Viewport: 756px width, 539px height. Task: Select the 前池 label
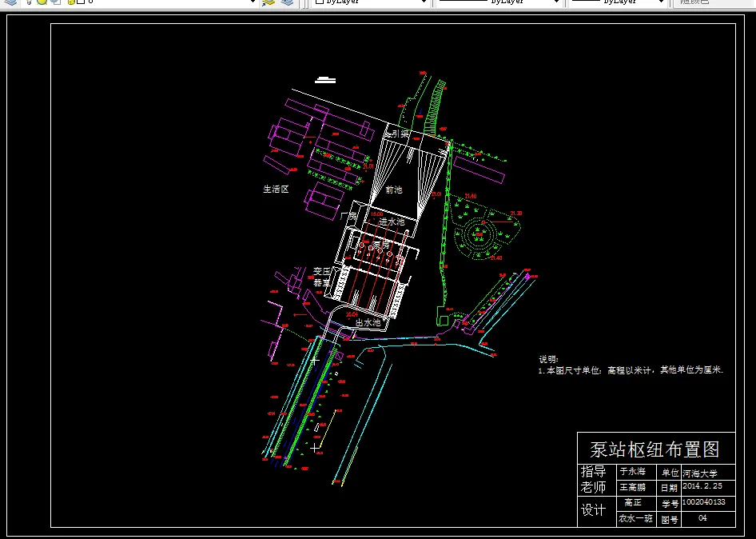394,190
